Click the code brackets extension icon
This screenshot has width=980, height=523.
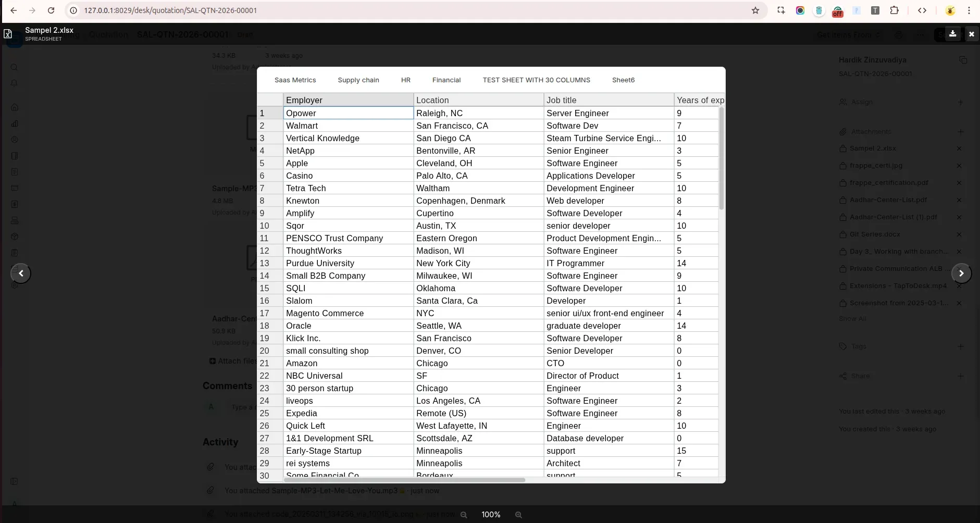pos(922,10)
